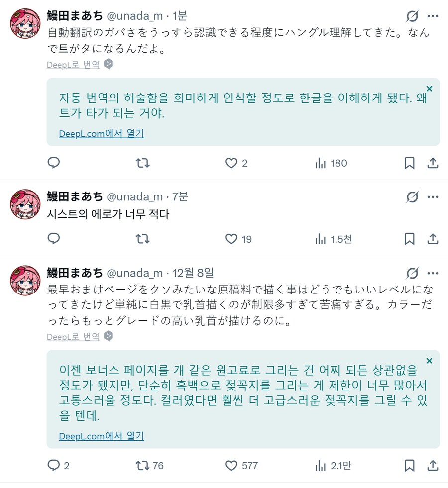Dismiss the translation under the 12월 8일 tweet

click(x=429, y=360)
